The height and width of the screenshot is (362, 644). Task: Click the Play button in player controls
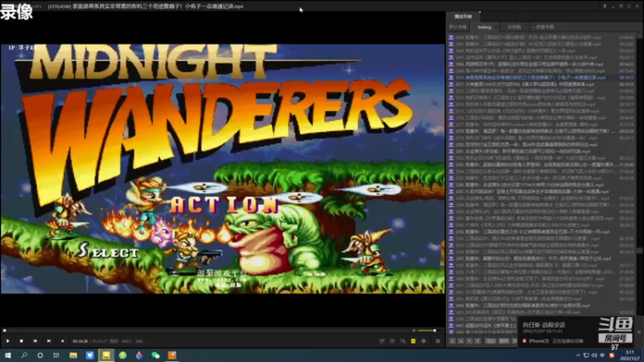pyautogui.click(x=8, y=340)
